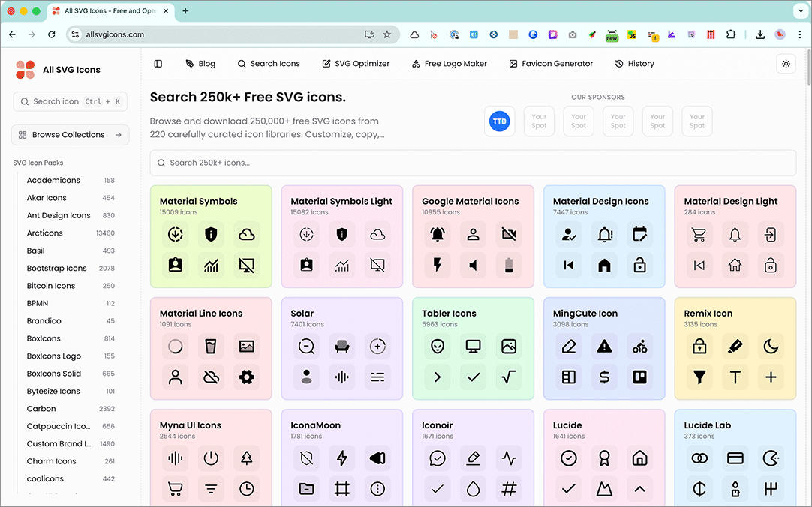The width and height of the screenshot is (812, 507).
Task: Click the battery icon in Google Material Icons
Action: coord(509,265)
